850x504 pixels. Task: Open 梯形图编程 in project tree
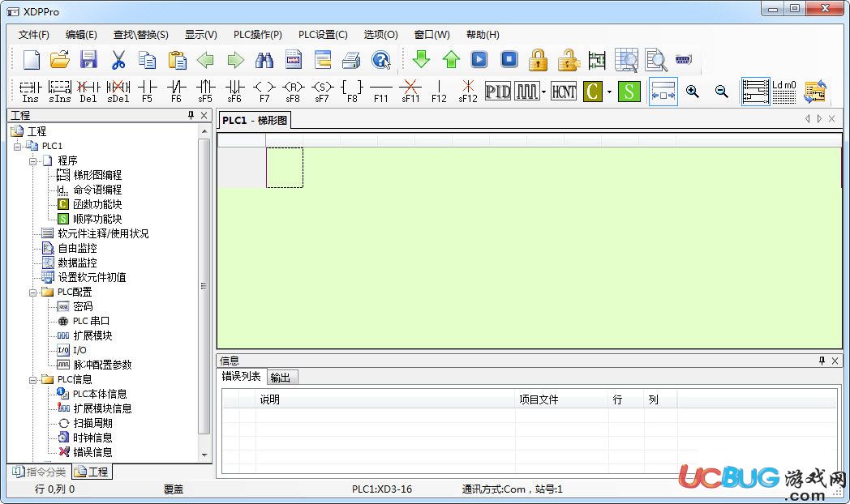pyautogui.click(x=97, y=175)
